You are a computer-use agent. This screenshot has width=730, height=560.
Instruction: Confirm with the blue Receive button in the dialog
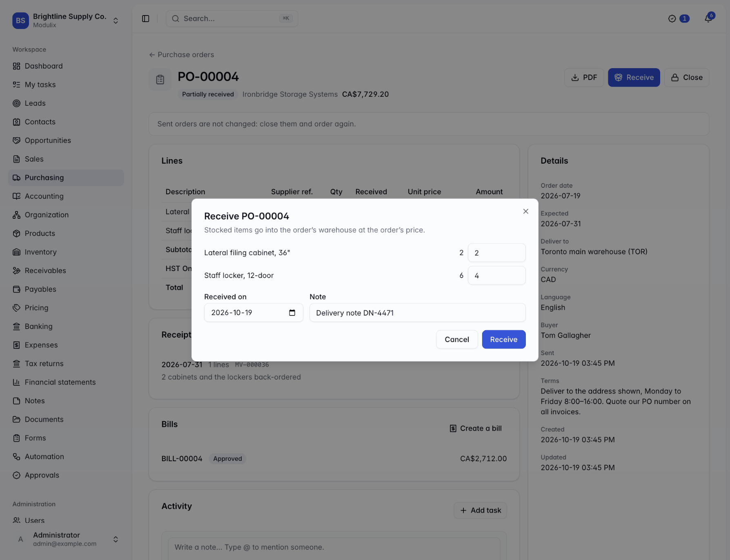[503, 340]
